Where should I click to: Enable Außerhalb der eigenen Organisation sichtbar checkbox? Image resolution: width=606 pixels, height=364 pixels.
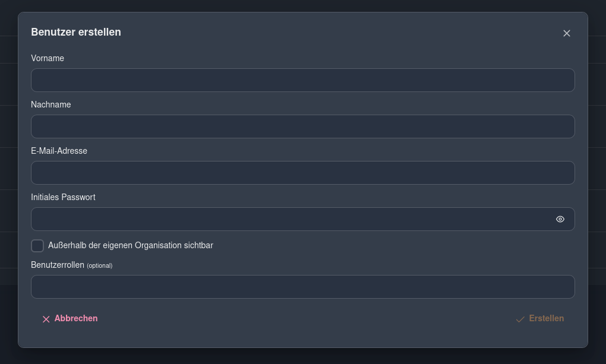pyautogui.click(x=37, y=245)
